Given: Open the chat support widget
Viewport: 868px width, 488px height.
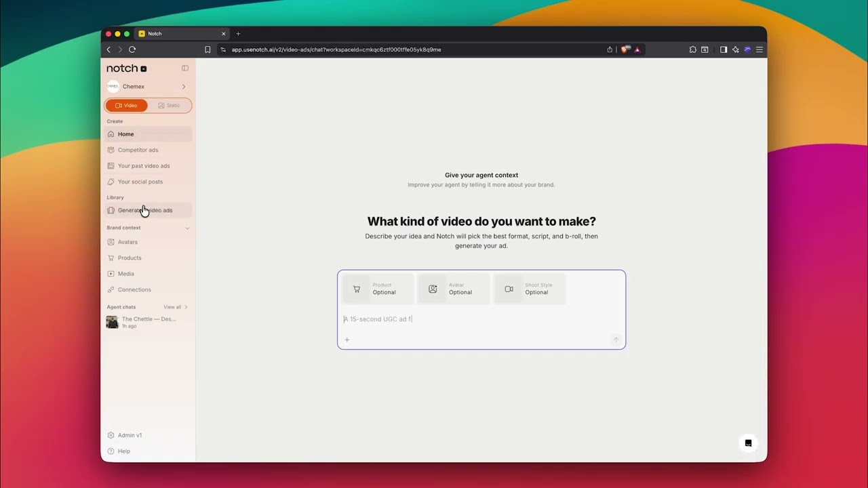Looking at the screenshot, I should [x=748, y=443].
